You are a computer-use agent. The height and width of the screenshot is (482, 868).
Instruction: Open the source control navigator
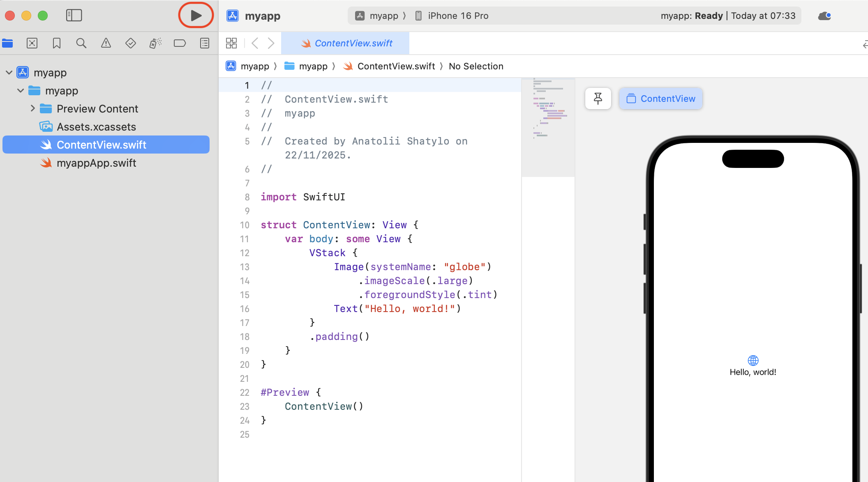click(32, 43)
